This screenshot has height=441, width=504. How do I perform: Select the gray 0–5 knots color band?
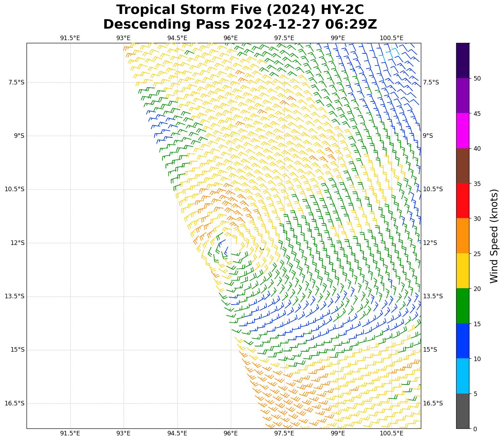coord(463,411)
